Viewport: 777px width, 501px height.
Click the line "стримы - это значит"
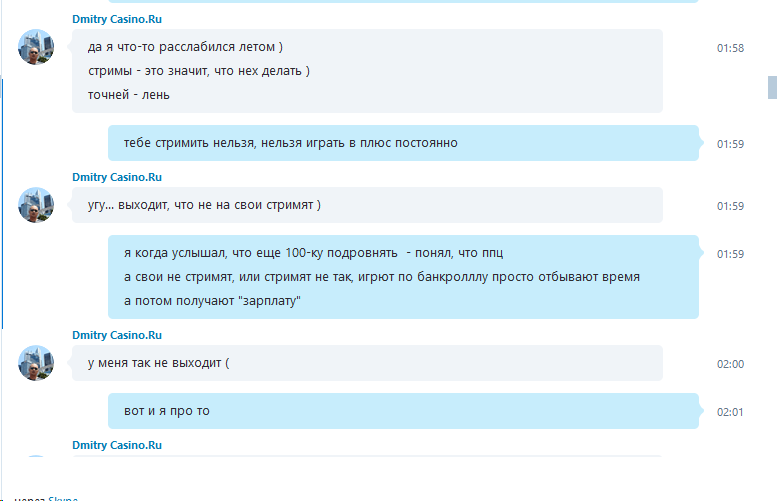click(x=199, y=71)
